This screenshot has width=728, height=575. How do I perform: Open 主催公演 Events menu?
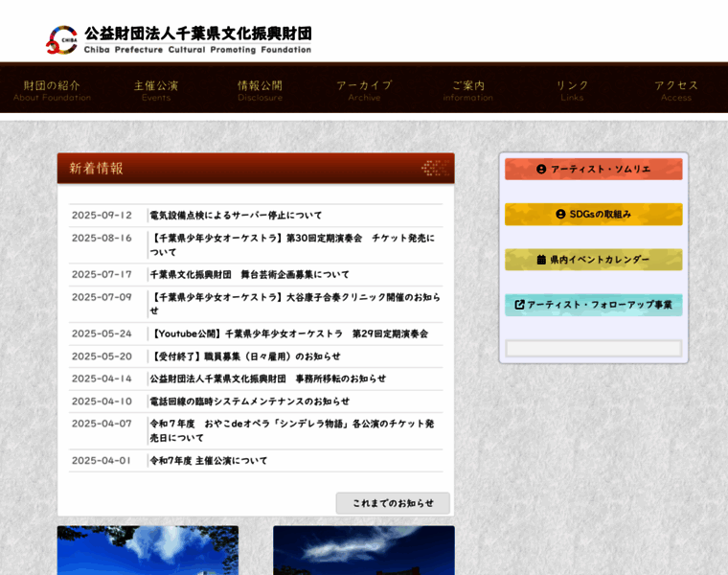pos(155,90)
